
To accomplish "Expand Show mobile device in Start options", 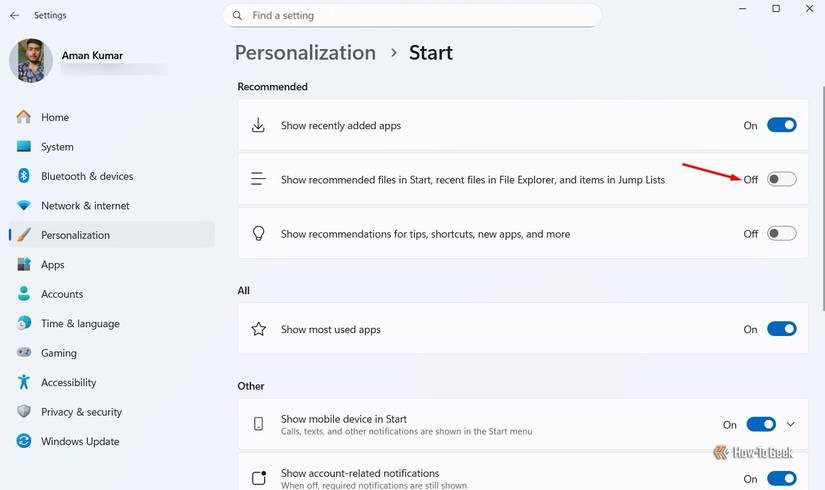I will 791,425.
